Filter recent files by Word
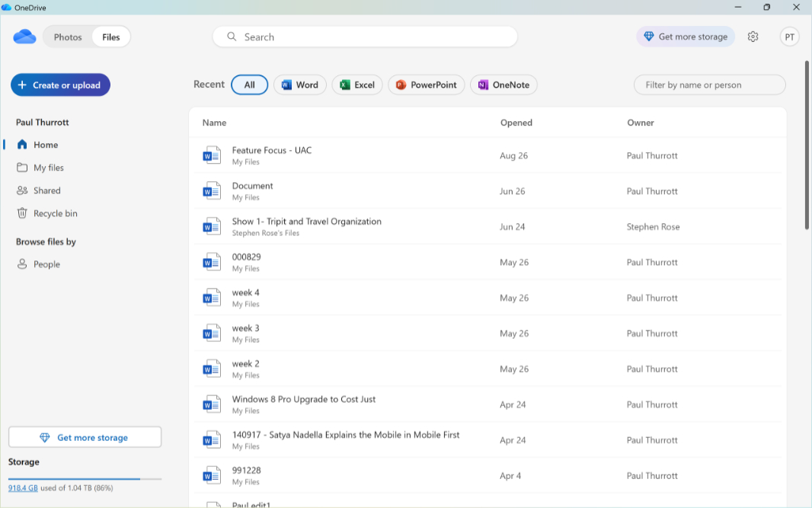The image size is (812, 508). (300, 85)
